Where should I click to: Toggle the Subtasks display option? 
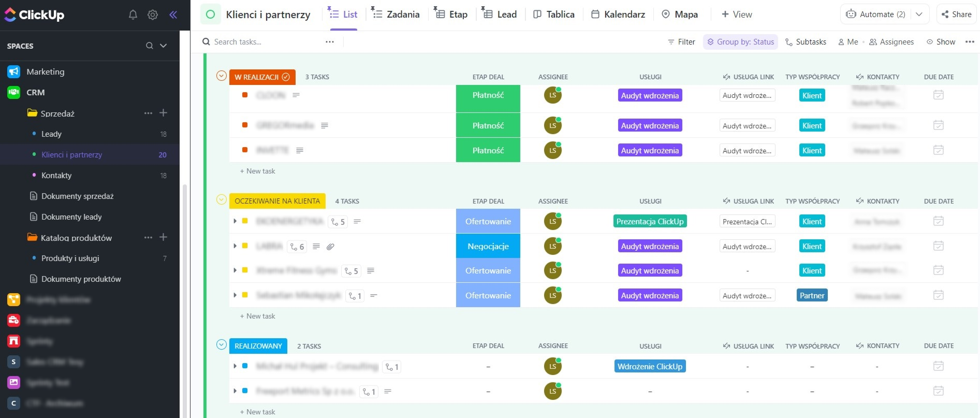click(805, 42)
